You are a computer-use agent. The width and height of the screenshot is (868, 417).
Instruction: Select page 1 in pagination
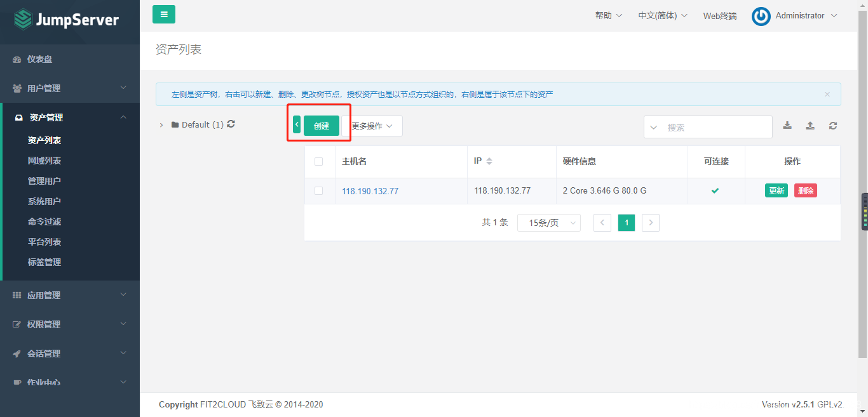(x=627, y=223)
